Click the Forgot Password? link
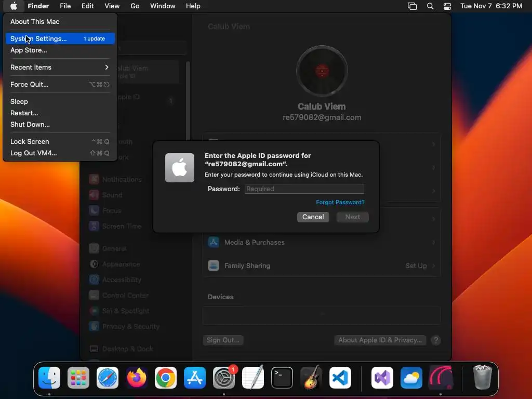The height and width of the screenshot is (399, 532). coord(340,202)
